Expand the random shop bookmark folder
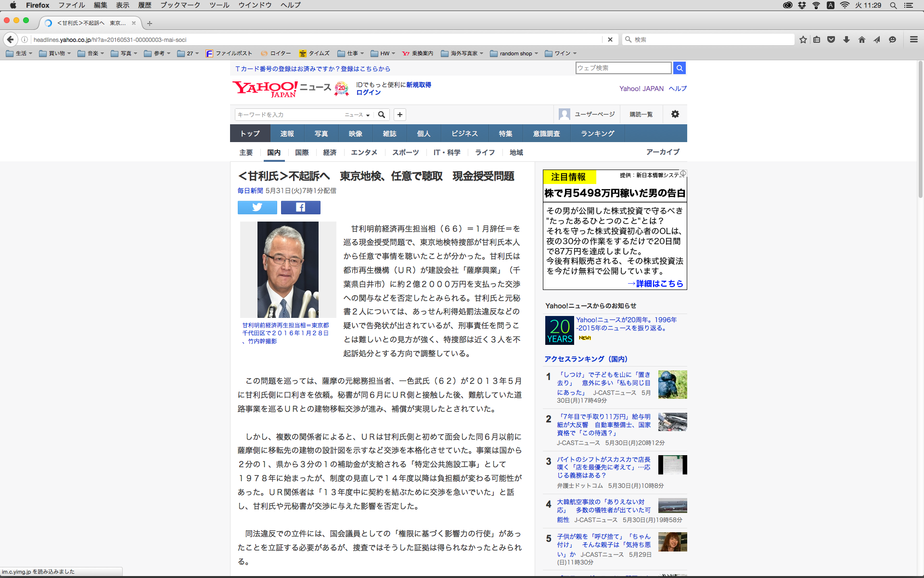The height and width of the screenshot is (578, 924). 514,53
